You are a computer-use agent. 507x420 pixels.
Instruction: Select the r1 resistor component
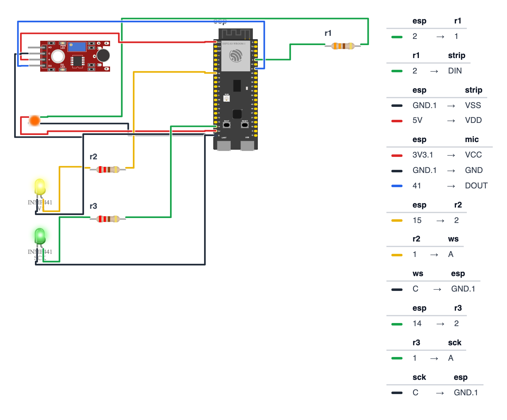tap(343, 46)
